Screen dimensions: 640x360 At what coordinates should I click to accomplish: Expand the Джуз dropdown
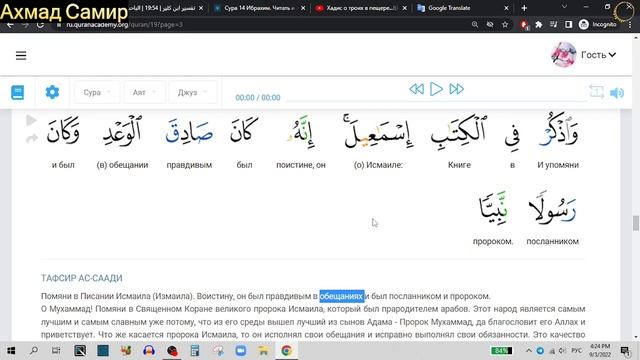[193, 93]
